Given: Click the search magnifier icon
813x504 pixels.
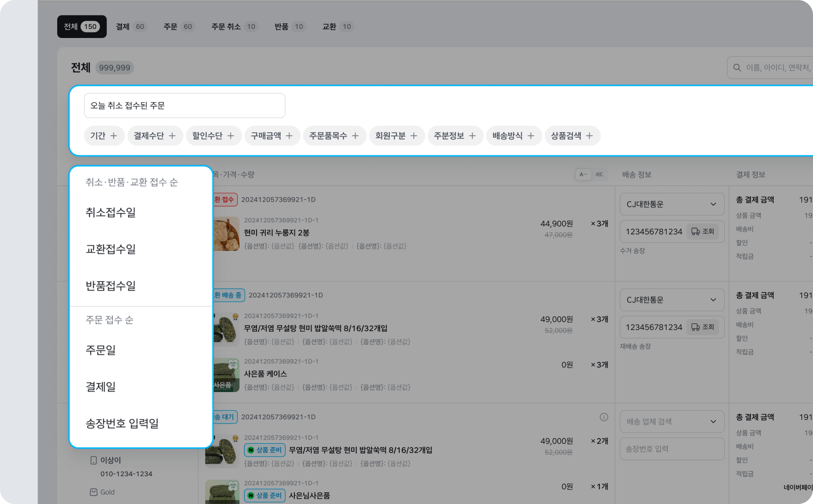Looking at the screenshot, I should [x=737, y=68].
